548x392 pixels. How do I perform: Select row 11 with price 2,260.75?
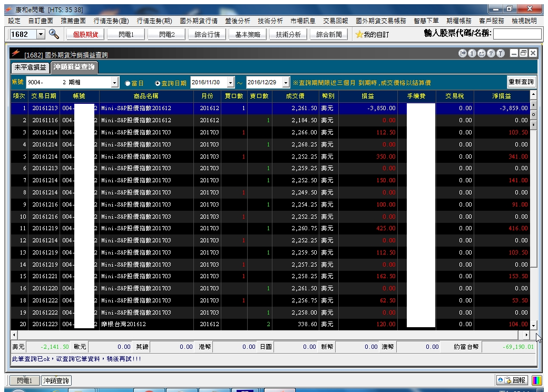(x=270, y=228)
